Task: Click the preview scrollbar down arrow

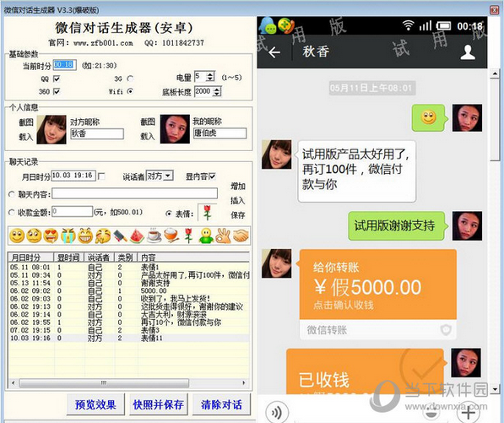Action: tap(495, 390)
